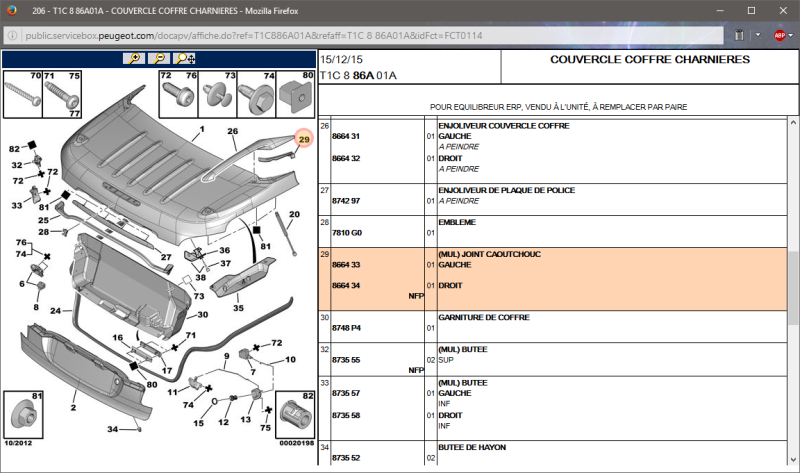The image size is (800, 473).
Task: Click ENJOLIVEUR DE PLAQUE DE POLICE text
Action: tap(507, 190)
